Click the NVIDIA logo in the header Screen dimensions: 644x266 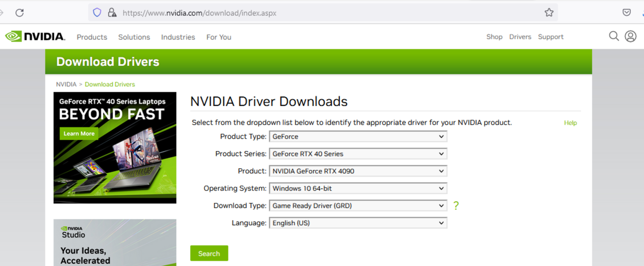[x=35, y=37]
